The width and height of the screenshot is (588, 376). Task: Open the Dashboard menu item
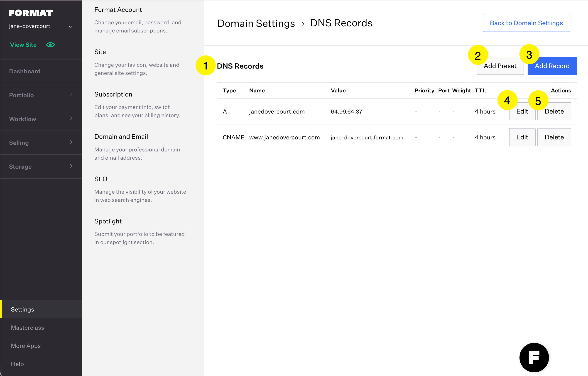tap(25, 71)
